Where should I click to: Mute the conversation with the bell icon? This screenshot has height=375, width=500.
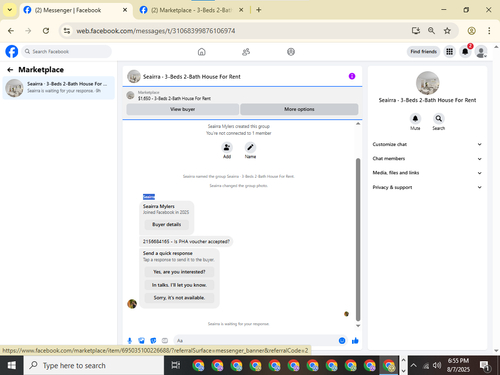(x=415, y=119)
